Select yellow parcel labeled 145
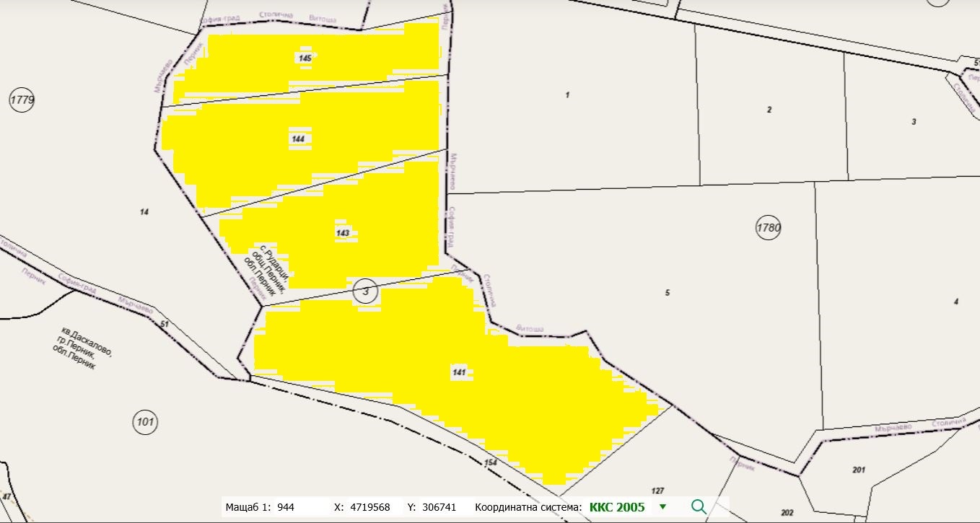This screenshot has width=980, height=523. 306,57
